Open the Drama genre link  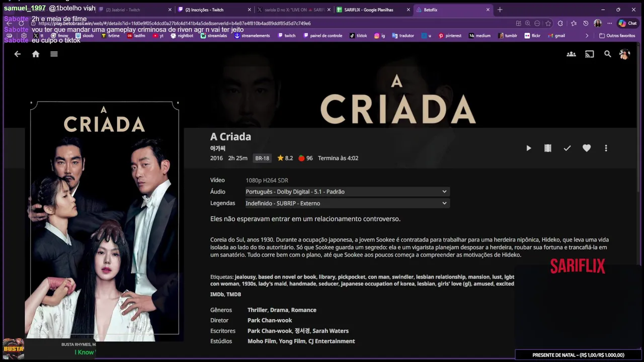[279, 310]
